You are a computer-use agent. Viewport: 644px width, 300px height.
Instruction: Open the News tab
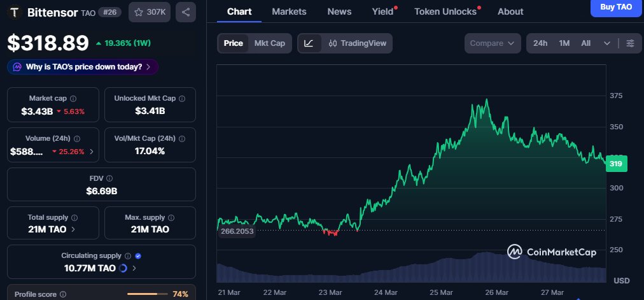339,11
